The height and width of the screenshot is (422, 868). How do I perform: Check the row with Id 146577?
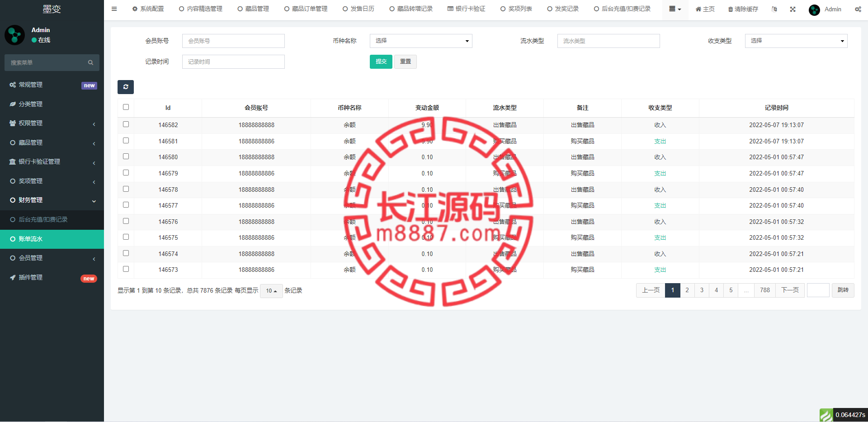[126, 205]
